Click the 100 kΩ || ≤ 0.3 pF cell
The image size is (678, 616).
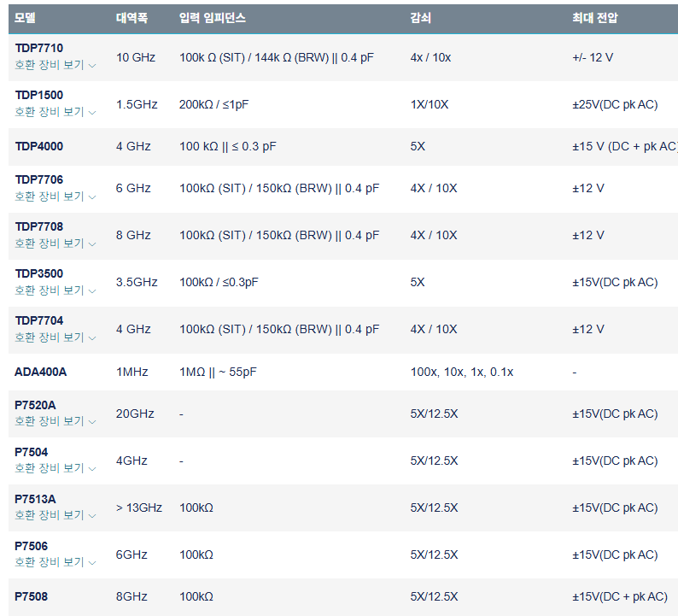228,147
